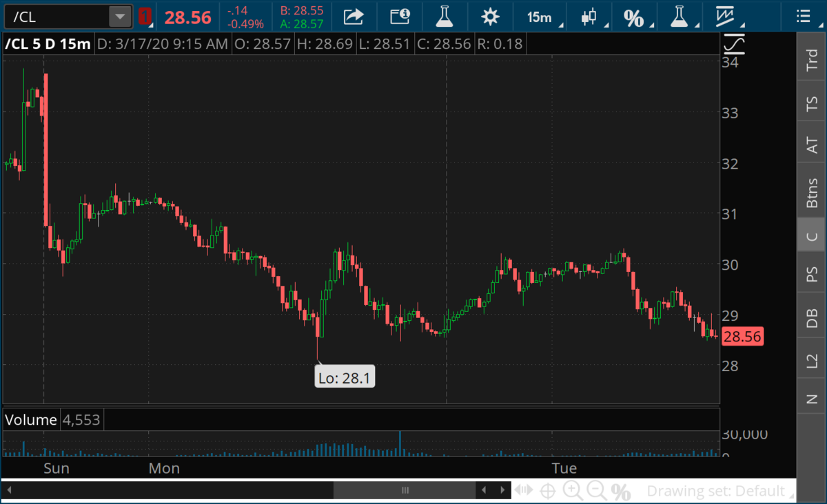Viewport: 827px width, 504px height.
Task: Open the Drawing set: Default selector
Action: coord(721,491)
